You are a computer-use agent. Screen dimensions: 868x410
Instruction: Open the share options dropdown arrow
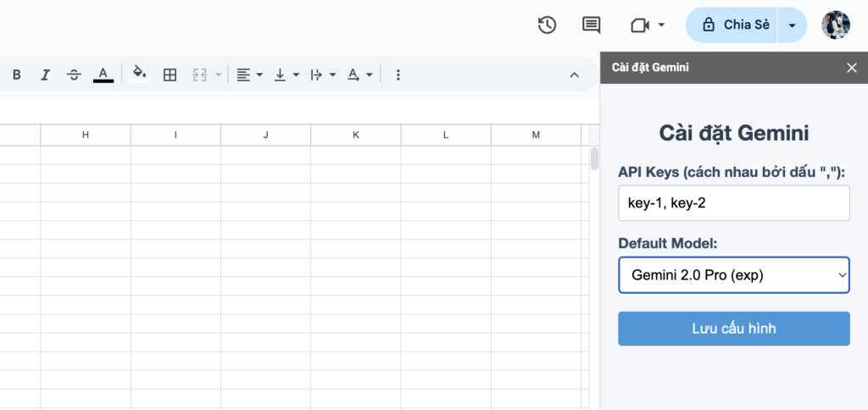793,25
